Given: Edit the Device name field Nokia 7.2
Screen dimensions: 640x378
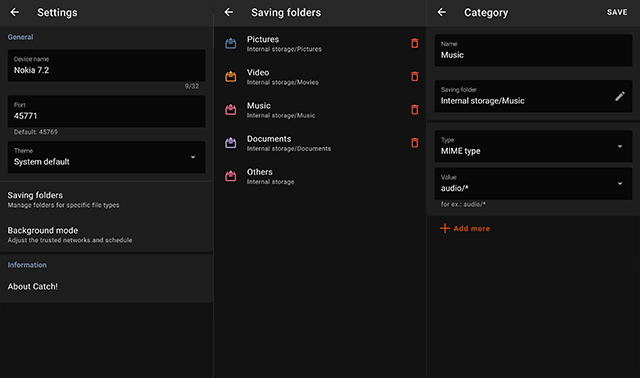Looking at the screenshot, I should [x=107, y=66].
